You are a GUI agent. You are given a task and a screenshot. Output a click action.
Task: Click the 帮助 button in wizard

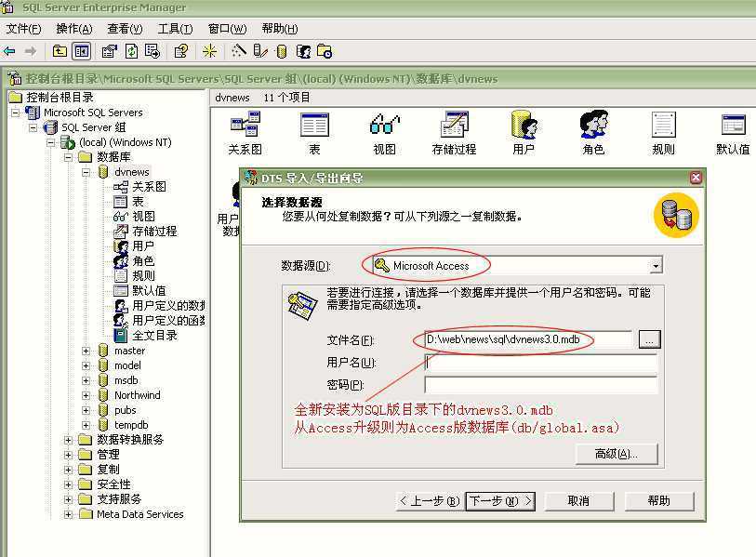pos(659,501)
